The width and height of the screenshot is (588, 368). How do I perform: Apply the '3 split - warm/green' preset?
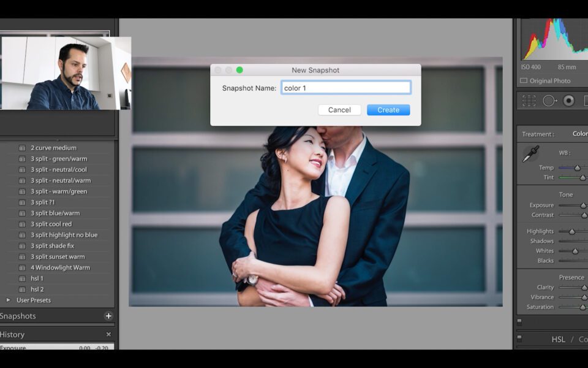click(59, 191)
